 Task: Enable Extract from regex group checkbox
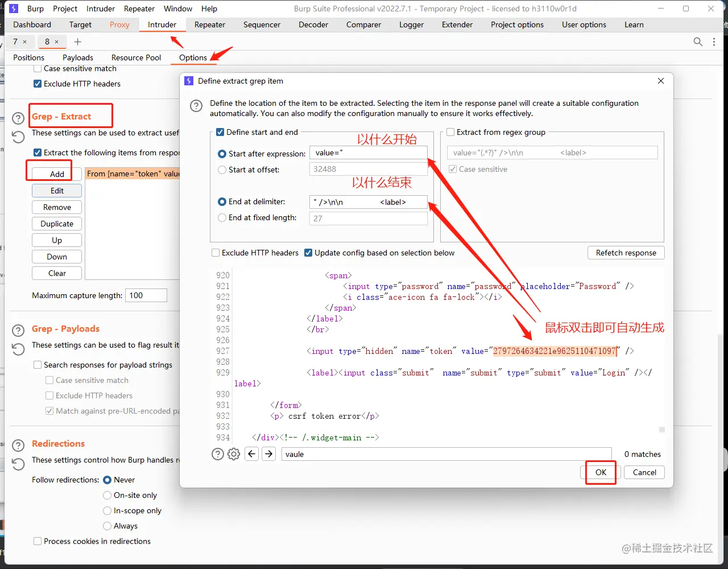coord(450,132)
